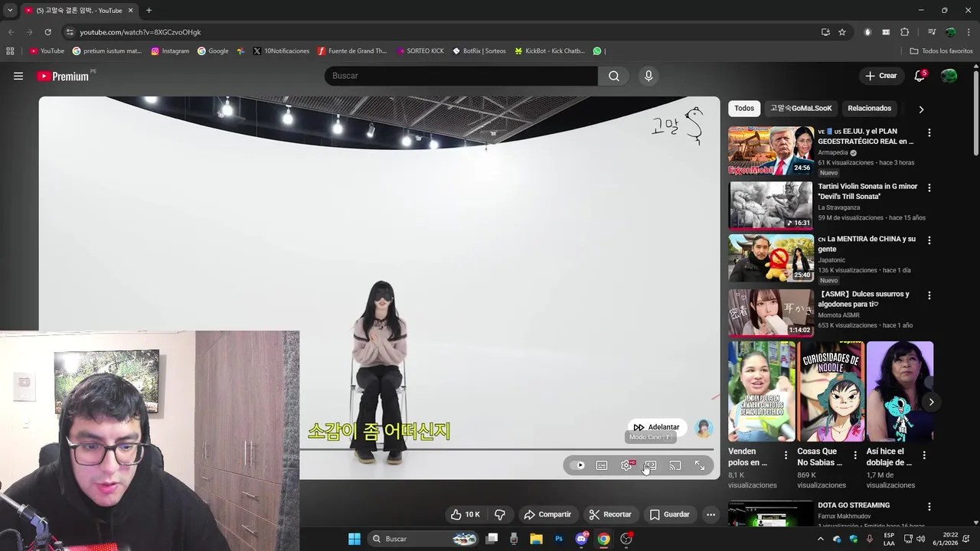
Task: Click the Adelantar skip-ahead button
Action: tap(656, 427)
